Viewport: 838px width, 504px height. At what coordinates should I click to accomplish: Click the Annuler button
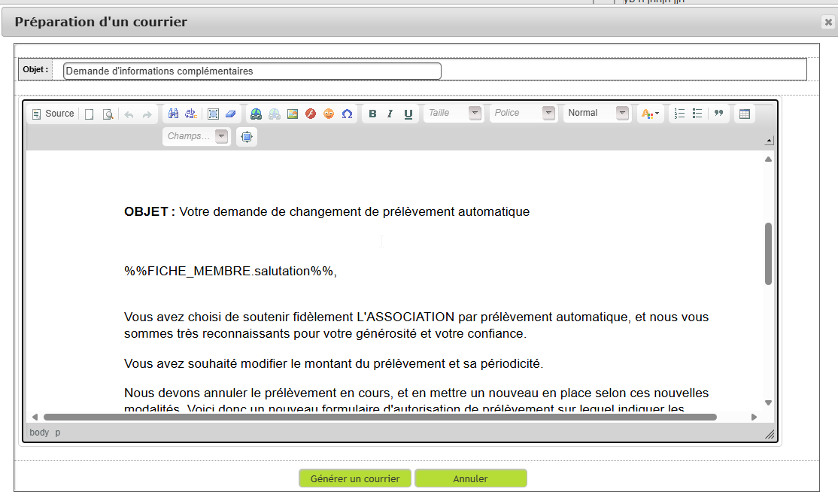(470, 478)
